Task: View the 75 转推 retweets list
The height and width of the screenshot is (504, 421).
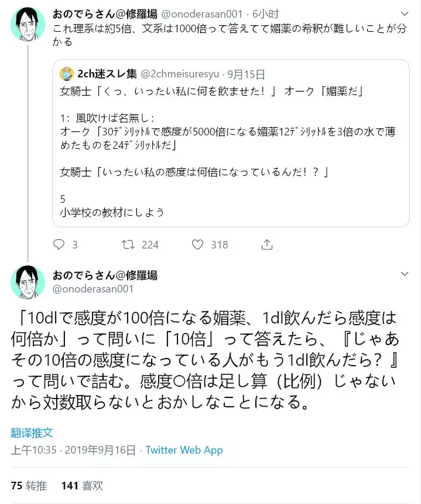Action: point(29,485)
